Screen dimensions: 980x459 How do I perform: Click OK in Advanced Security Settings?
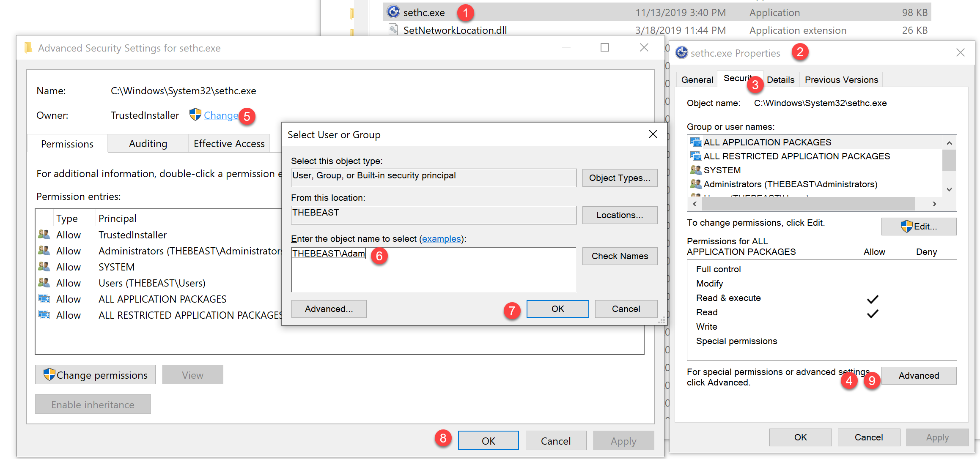point(488,441)
